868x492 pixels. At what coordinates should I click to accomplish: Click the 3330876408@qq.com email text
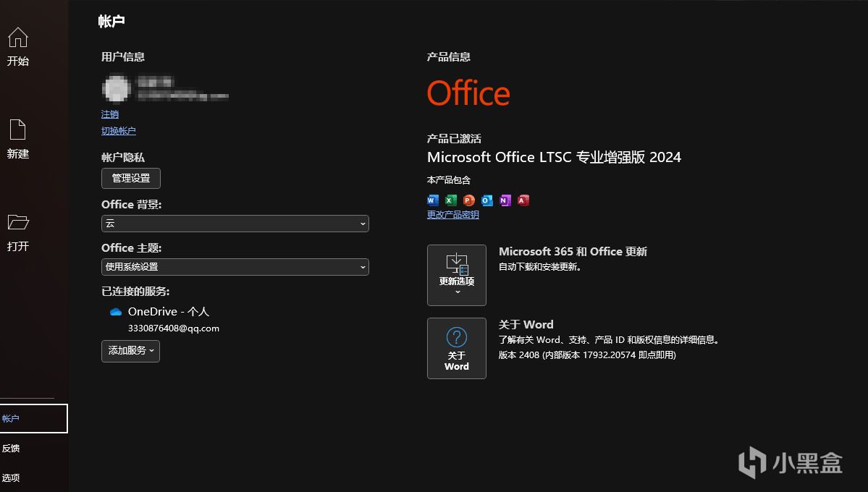pyautogui.click(x=173, y=328)
